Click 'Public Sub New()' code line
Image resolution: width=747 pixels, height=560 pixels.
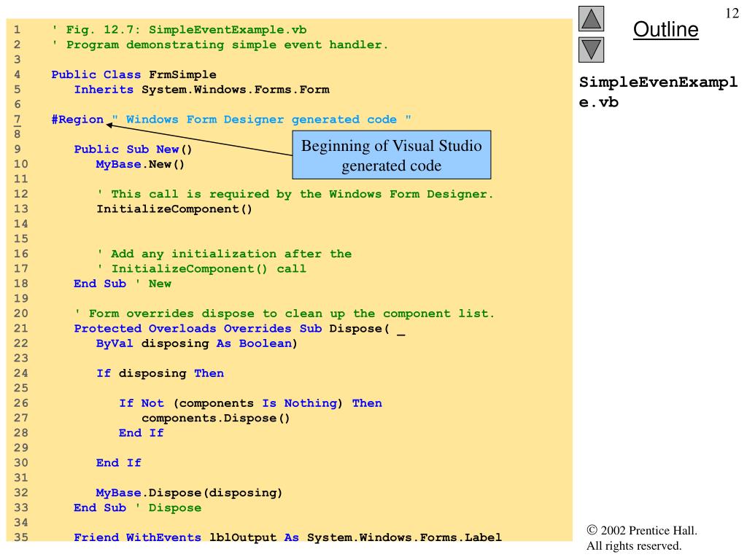pos(133,149)
